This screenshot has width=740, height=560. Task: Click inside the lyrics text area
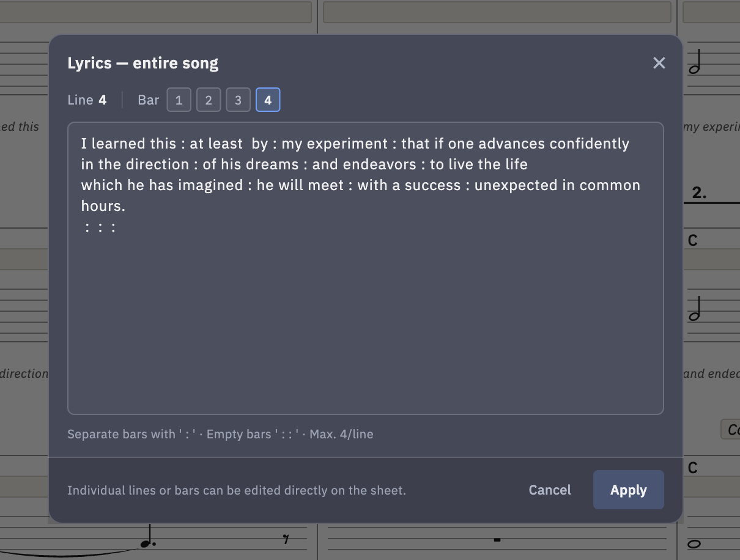[365, 268]
